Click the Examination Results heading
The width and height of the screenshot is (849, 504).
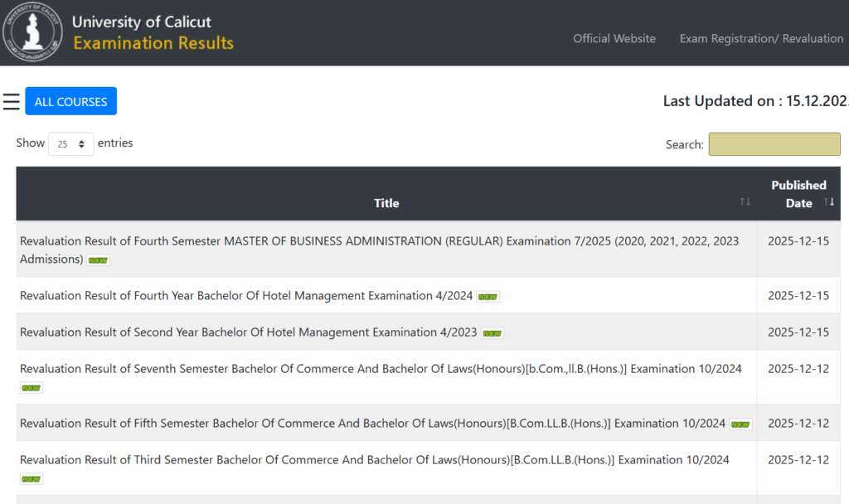pyautogui.click(x=153, y=43)
